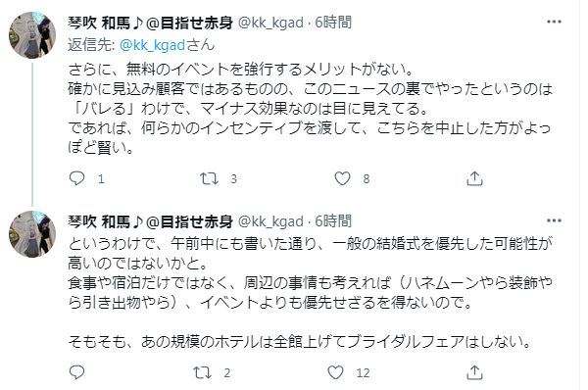This screenshot has height=390, width=588.
Task: Open first tweet text starting さらに、無料のイベント
Action: [x=310, y=109]
